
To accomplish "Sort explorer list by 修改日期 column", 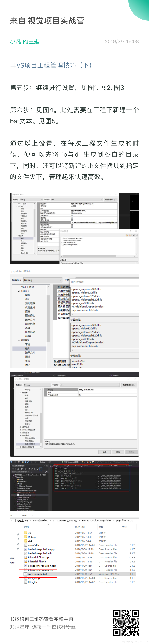I will [x=80, y=527].
